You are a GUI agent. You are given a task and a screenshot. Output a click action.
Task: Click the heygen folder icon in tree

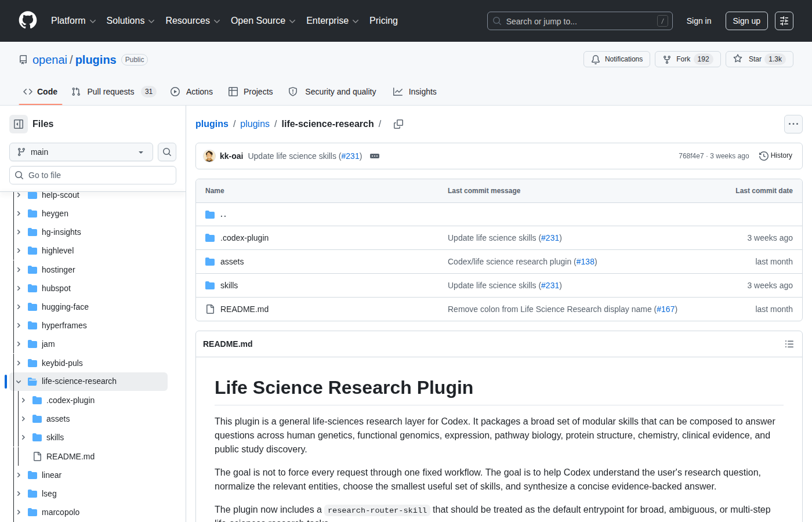point(32,213)
